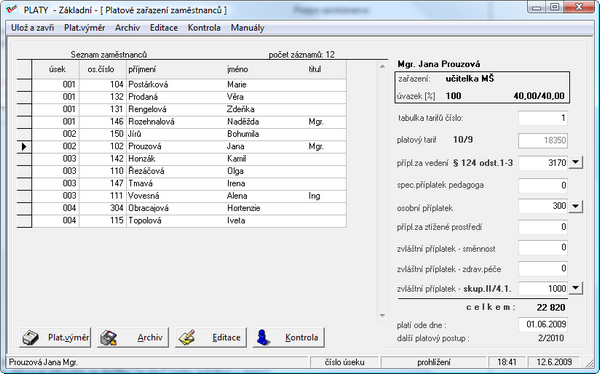This screenshot has height=374, width=600.
Task: Open the Ulož a zavři menu
Action: tap(33, 28)
